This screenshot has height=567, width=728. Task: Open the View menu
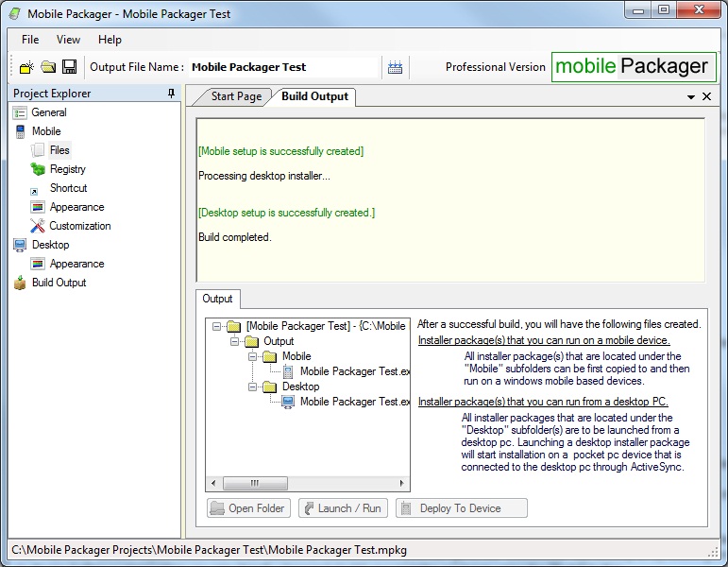[x=68, y=40]
